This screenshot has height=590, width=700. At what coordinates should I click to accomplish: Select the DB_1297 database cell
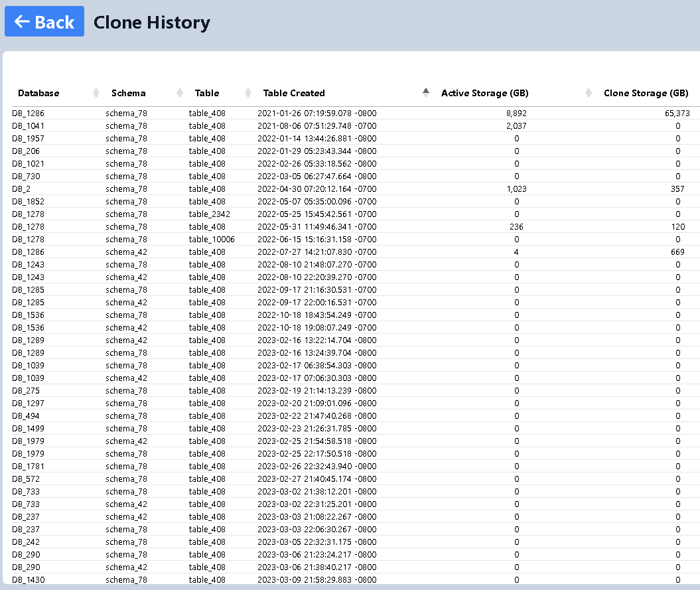point(28,404)
